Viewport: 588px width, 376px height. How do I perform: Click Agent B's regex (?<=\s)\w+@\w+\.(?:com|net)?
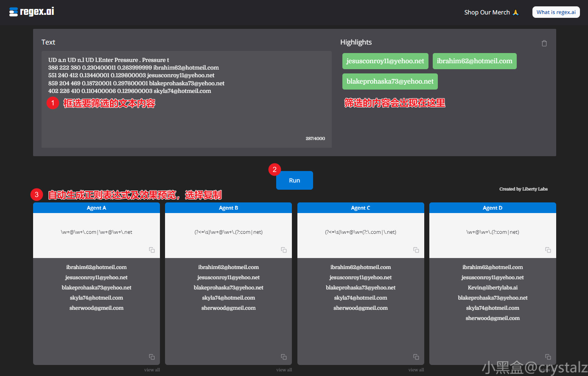[229, 232]
